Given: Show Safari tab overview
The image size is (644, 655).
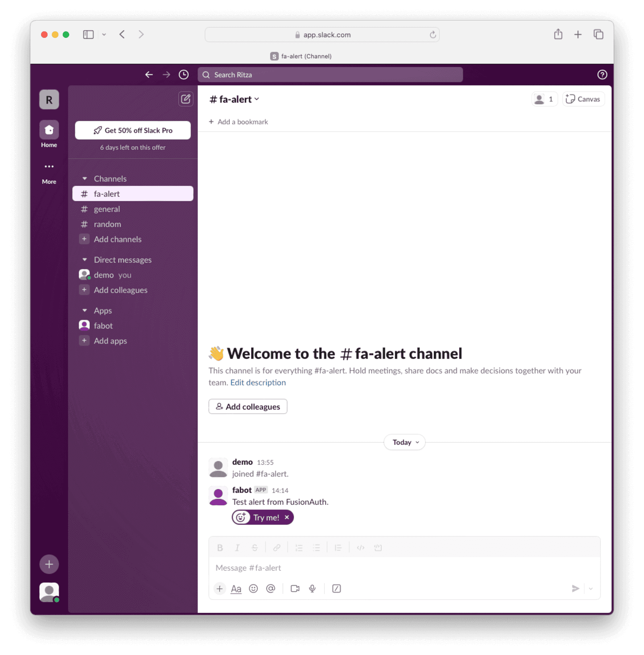Looking at the screenshot, I should 599,35.
